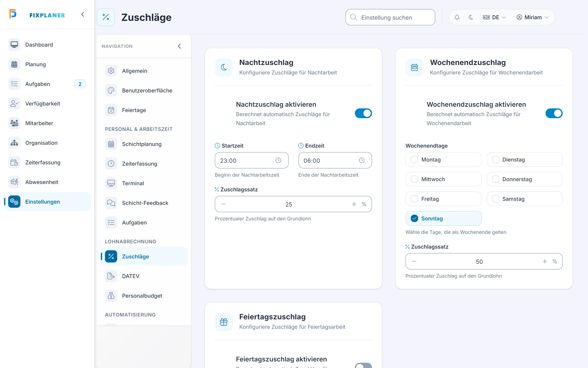The height and width of the screenshot is (368, 588).
Task: Click the Organisation hierarchy icon
Action: 14,143
